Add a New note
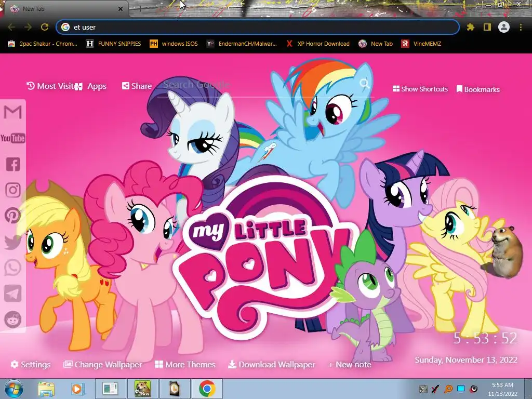 click(350, 364)
